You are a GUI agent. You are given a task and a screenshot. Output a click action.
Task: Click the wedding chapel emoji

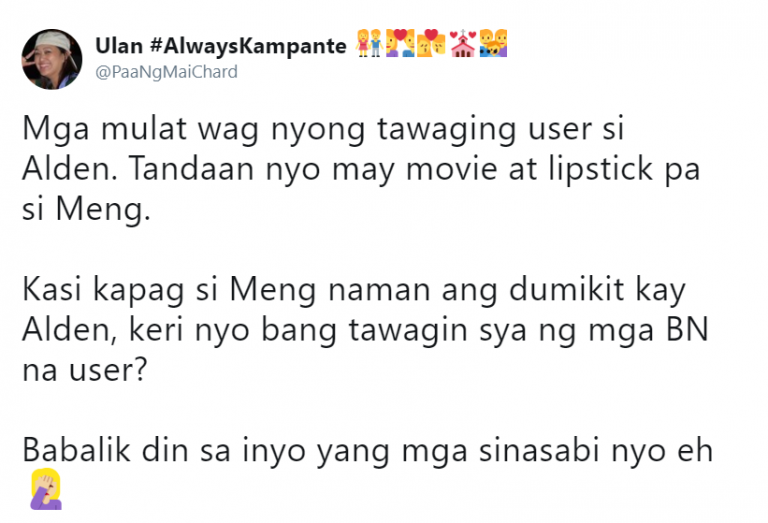461,46
